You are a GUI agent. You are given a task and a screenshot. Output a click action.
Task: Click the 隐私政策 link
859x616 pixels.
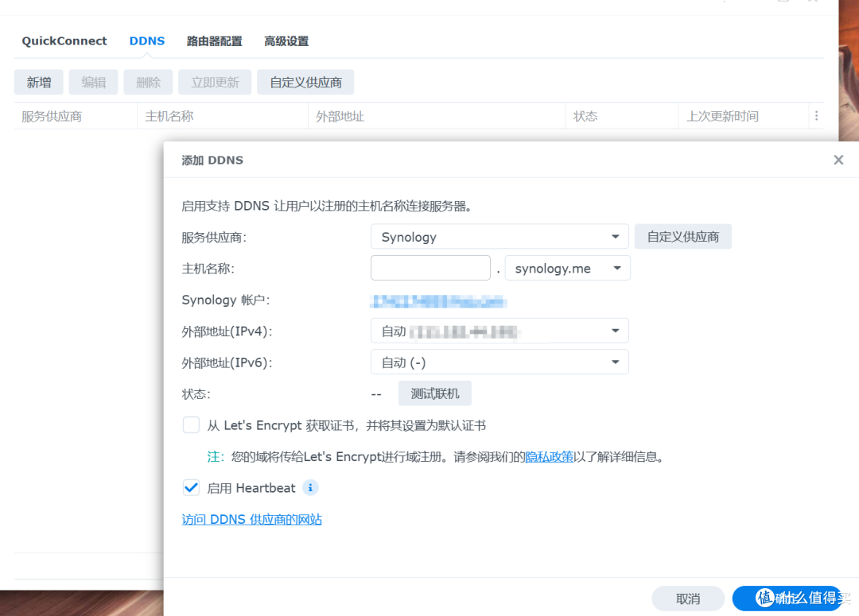click(x=550, y=456)
